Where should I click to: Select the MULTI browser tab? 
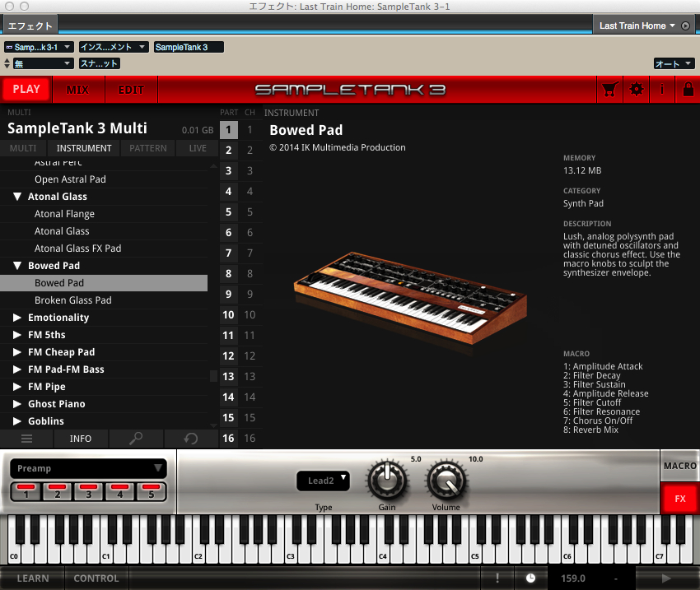[x=23, y=148]
